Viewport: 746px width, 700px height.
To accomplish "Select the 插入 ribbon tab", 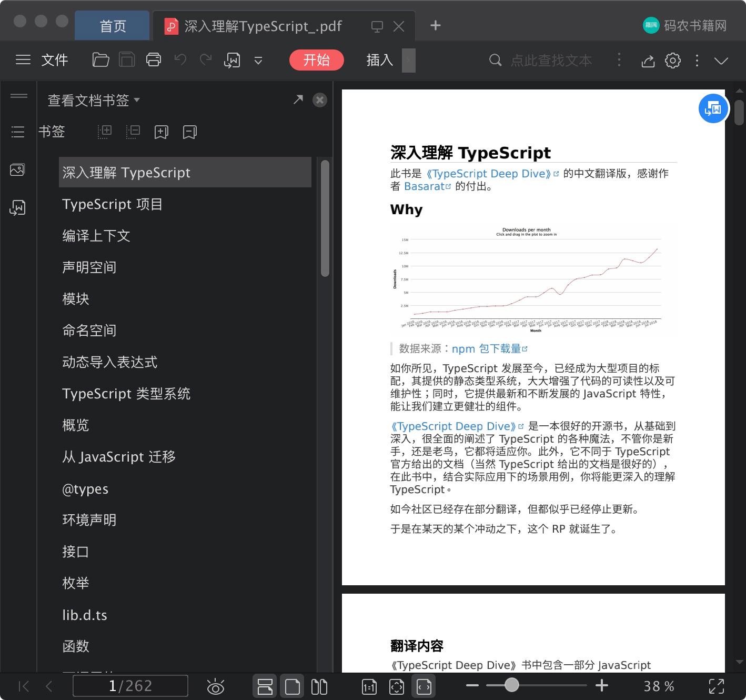I will click(x=380, y=60).
